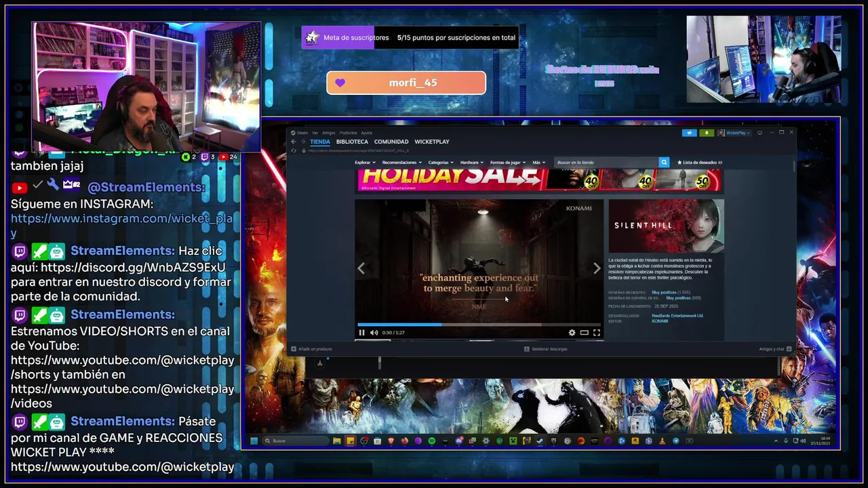Seek on the trailer progress bar
868x488 pixels.
479,325
